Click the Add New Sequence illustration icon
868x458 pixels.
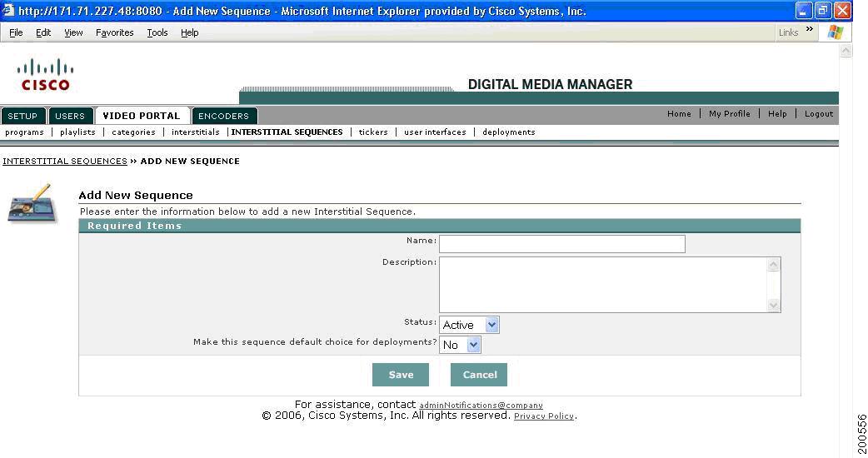click(x=32, y=203)
